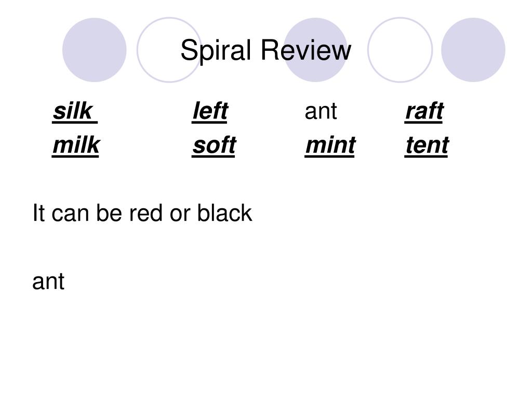Click the underlined word silk
This screenshot has height=399, width=532.
click(75, 111)
